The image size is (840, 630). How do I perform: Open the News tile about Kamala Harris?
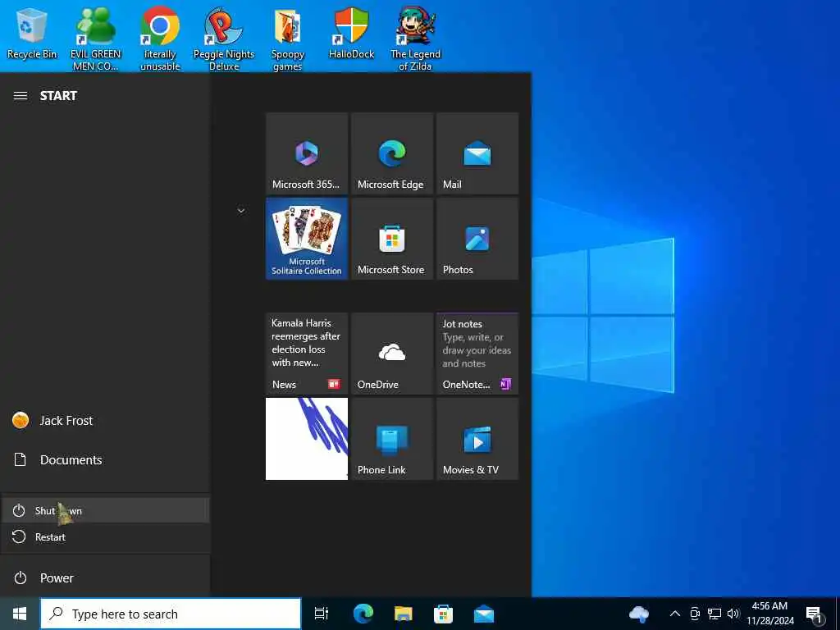tap(307, 354)
